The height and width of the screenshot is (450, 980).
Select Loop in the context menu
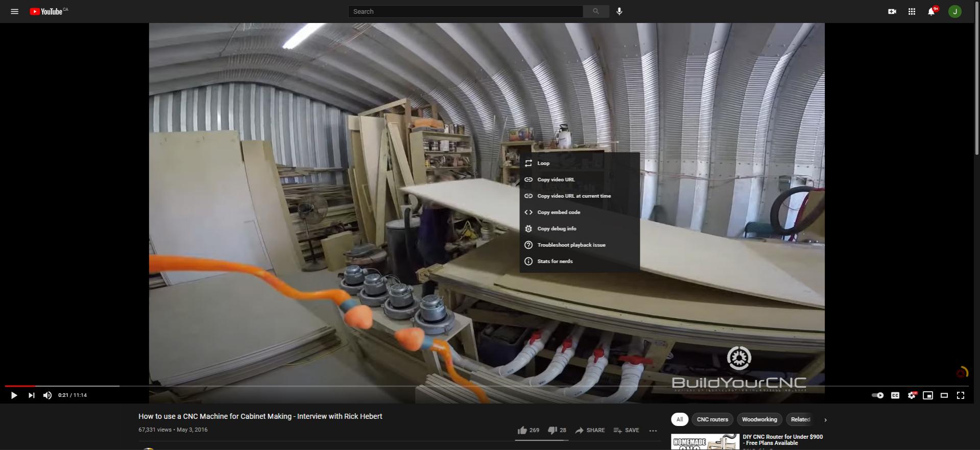(x=543, y=163)
